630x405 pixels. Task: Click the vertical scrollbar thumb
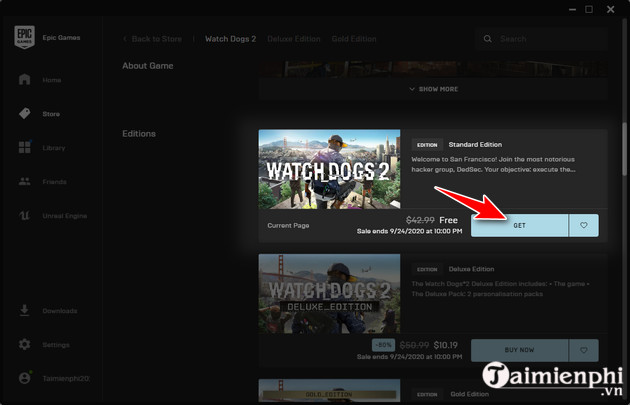pos(625,149)
